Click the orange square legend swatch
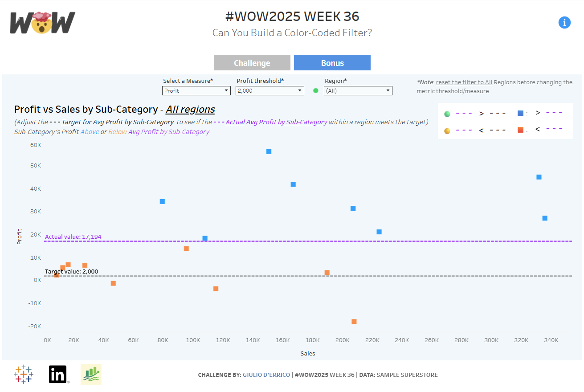The image size is (584, 392). tap(520, 130)
